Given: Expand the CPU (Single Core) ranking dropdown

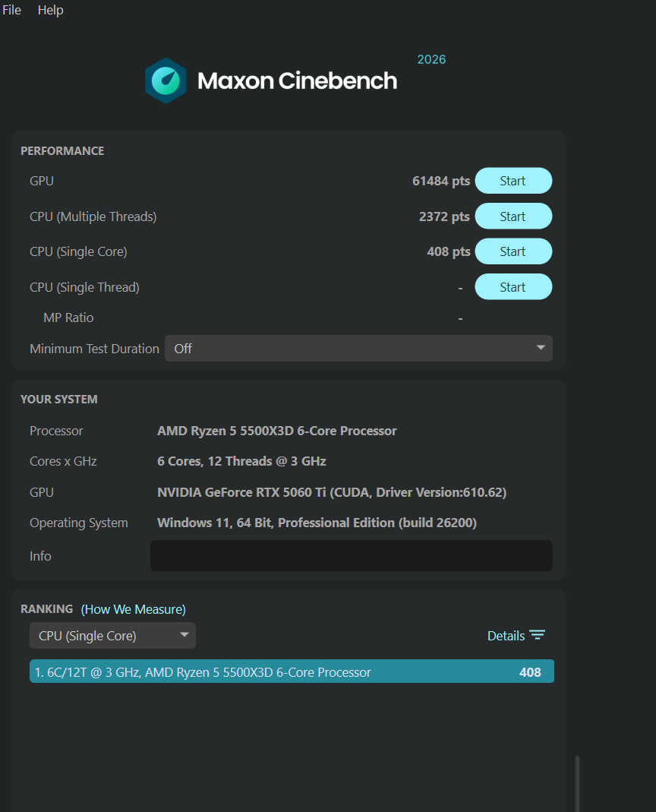Looking at the screenshot, I should point(112,636).
